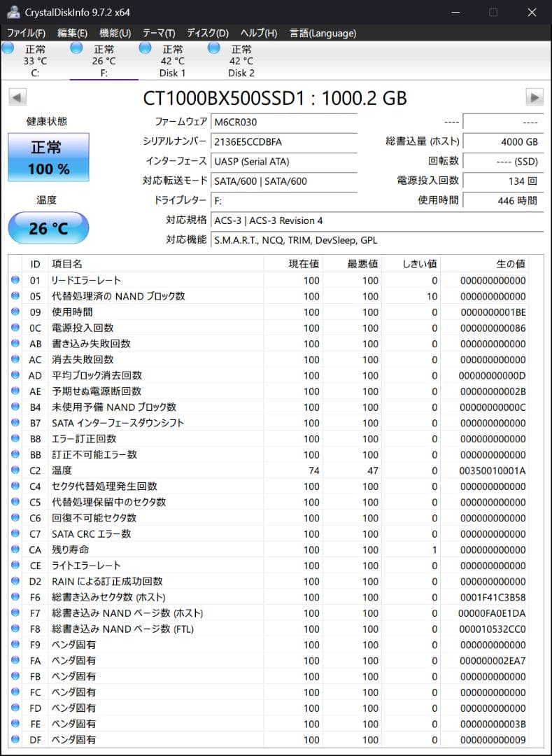Click the transfer mode field SATA/600 | SATA/600

click(284, 181)
